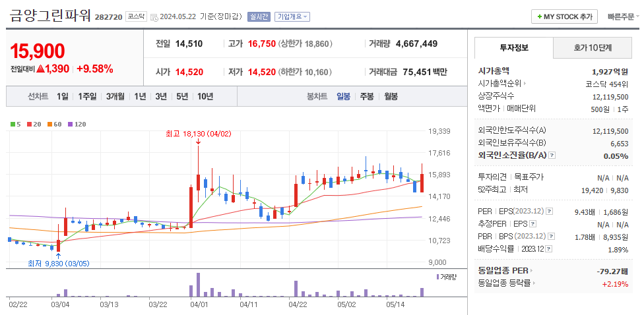This screenshot has height=315, width=644.
Task: Click the tall 04/01 volume bar
Action: pyautogui.click(x=198, y=285)
